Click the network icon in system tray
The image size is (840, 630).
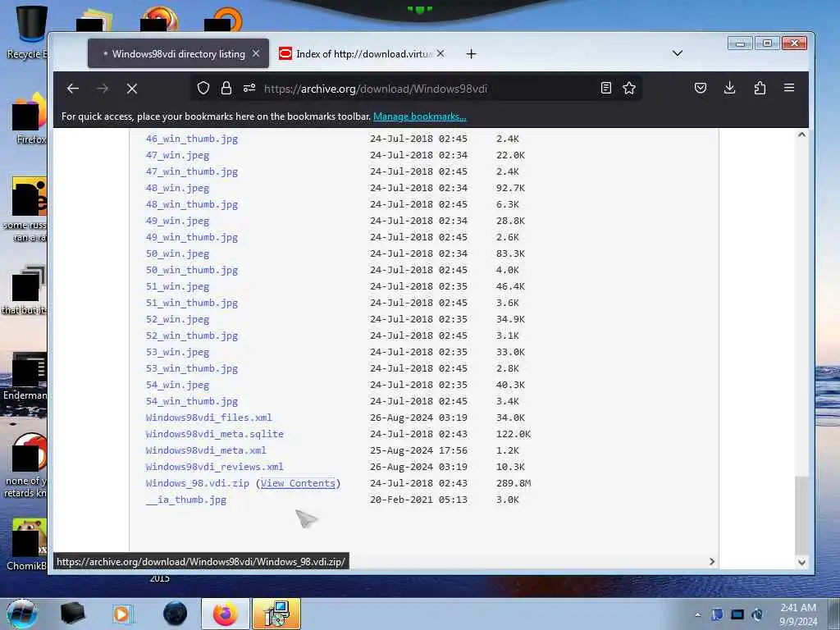tap(737, 614)
